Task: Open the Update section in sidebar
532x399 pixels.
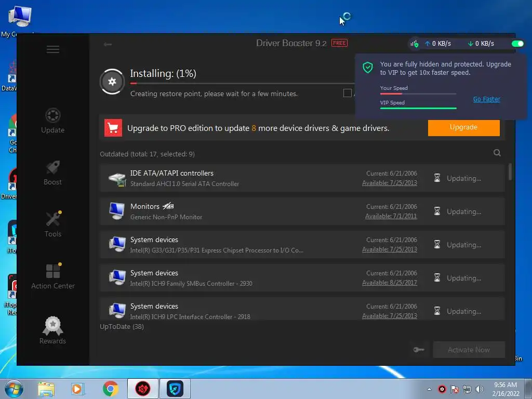Action: tap(52, 121)
